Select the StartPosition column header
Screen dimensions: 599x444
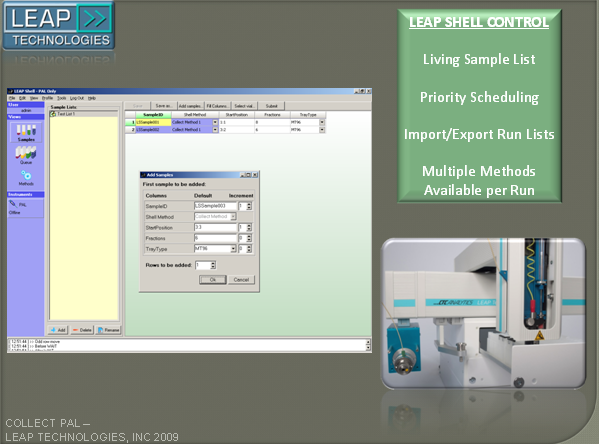(236, 115)
